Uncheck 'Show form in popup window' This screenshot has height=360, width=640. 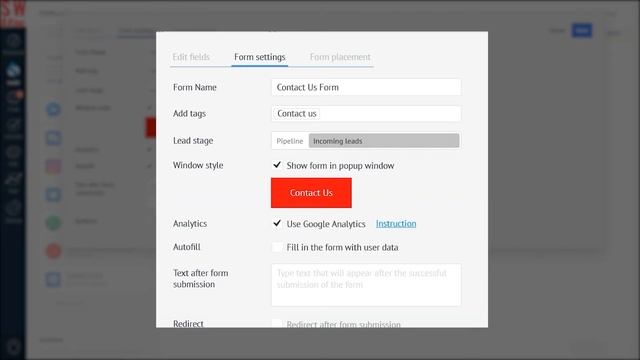click(x=277, y=165)
